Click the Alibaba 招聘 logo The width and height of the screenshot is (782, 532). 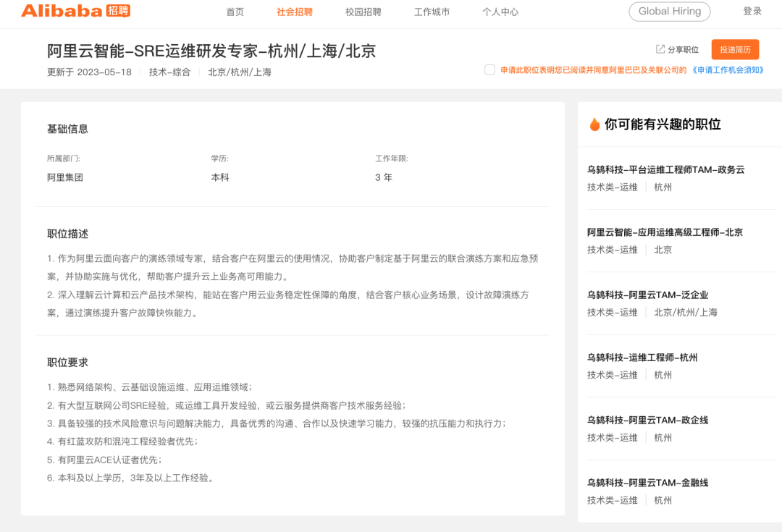(x=75, y=11)
